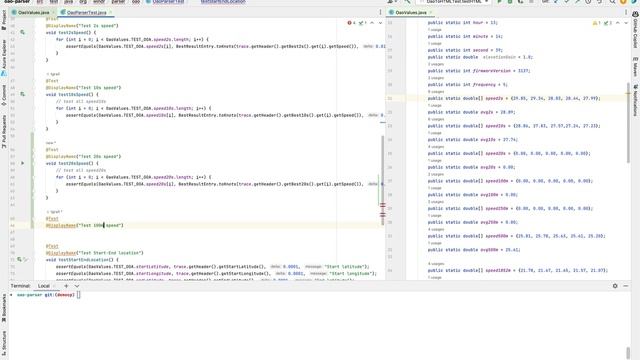The width and height of the screenshot is (640, 360).
Task: Go to next problem in right OaoValues editor
Action: point(626,23)
